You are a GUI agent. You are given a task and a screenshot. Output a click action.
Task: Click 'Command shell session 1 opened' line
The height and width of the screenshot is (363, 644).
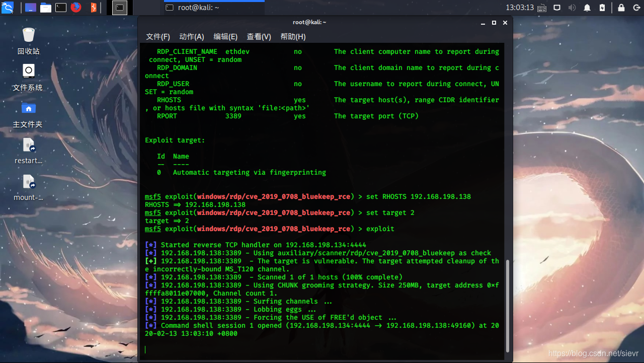322,329
